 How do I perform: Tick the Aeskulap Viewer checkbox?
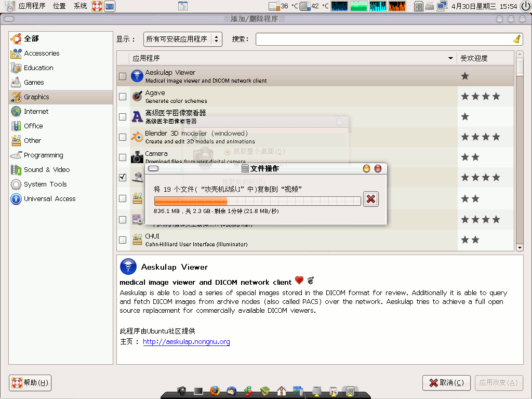coord(123,76)
